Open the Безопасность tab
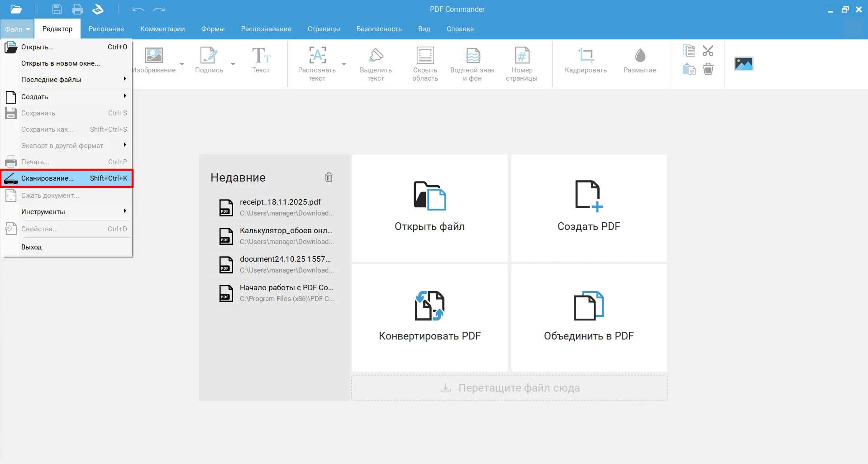 click(379, 29)
